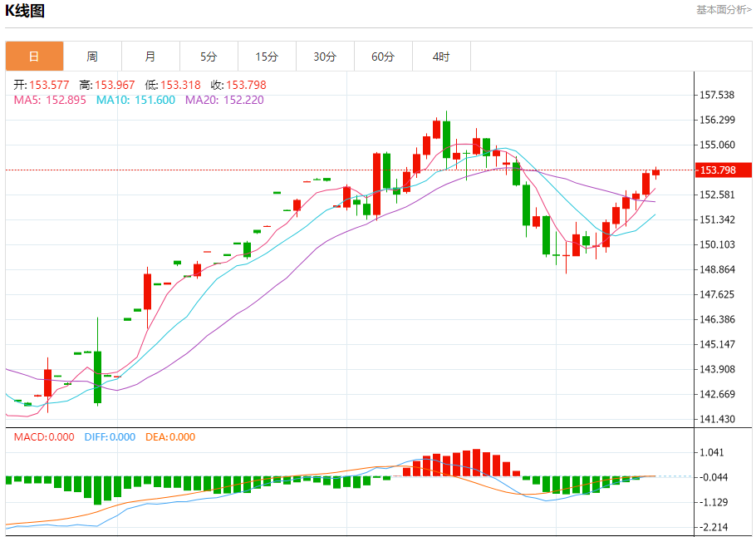Open the 基本面分析 link
756x537 pixels.
tap(724, 10)
